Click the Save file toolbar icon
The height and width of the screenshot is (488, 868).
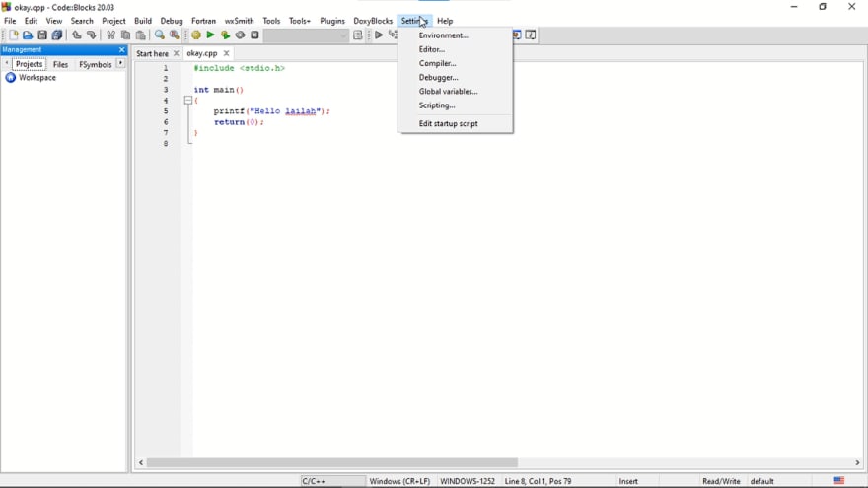(42, 35)
